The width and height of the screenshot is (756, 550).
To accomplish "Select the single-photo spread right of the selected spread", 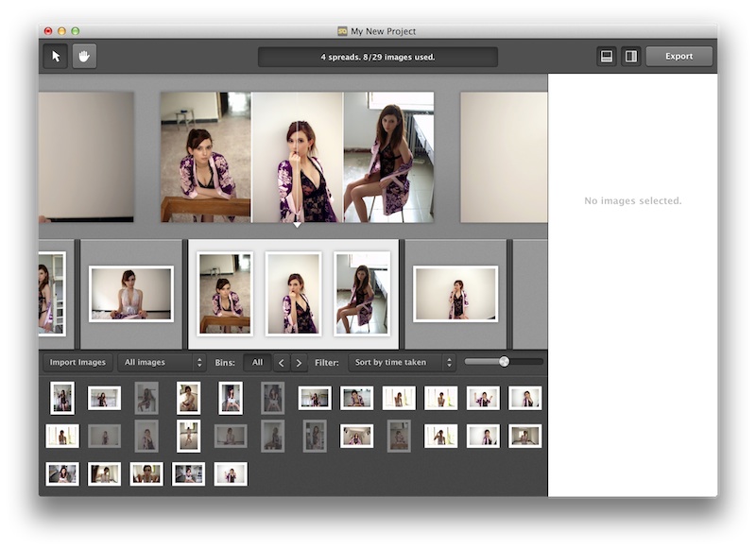I will tap(455, 293).
